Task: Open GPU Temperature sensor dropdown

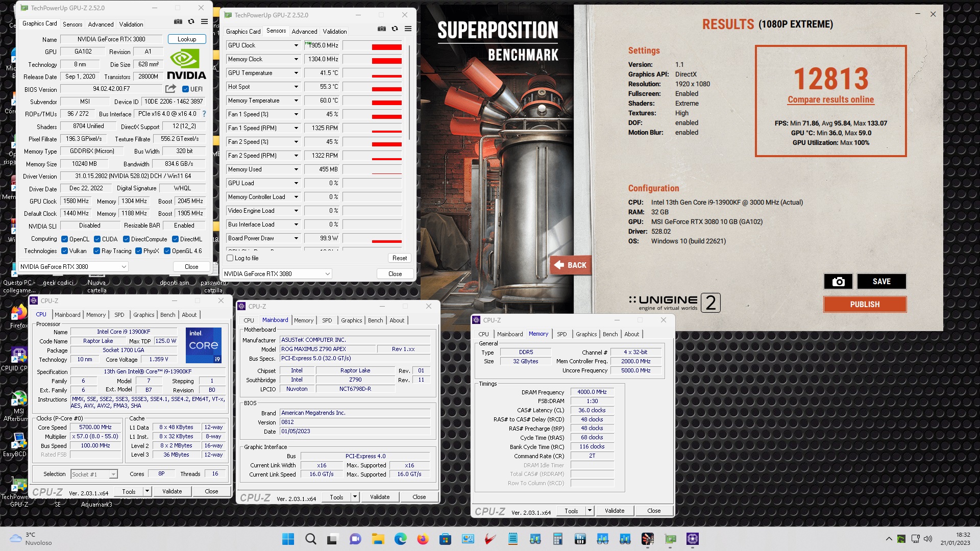Action: 296,73
